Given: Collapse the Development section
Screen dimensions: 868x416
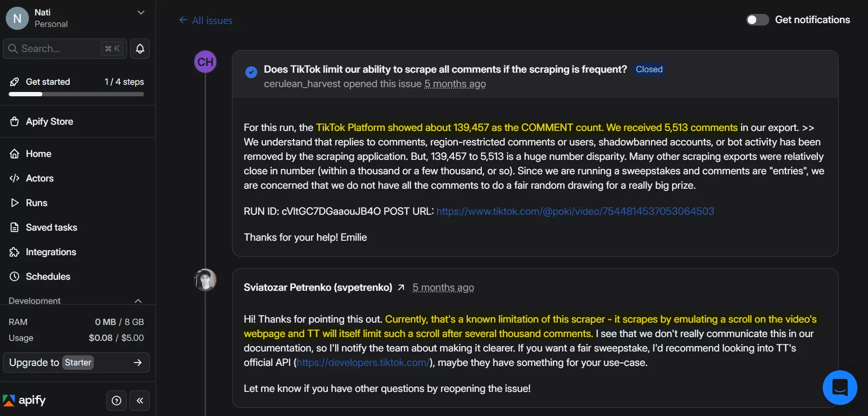Looking at the screenshot, I should pos(138,301).
